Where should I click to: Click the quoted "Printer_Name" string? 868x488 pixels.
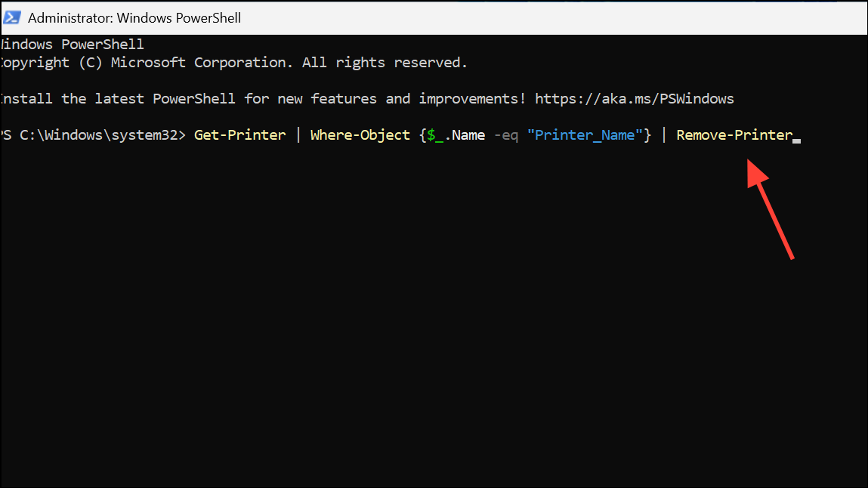coord(585,134)
